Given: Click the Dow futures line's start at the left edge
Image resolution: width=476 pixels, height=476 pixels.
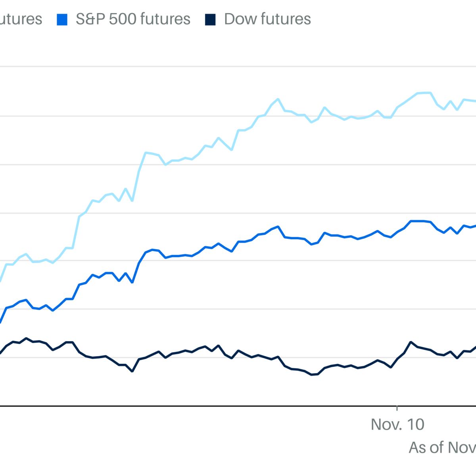Looking at the screenshot, I should [x=1, y=353].
